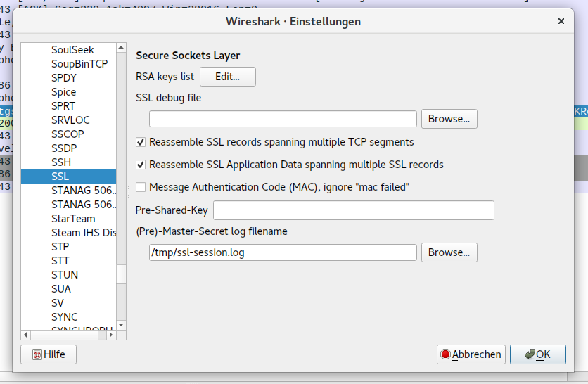This screenshot has width=588, height=384.
Task: Select Steam IHS Discovery protocol entry
Action: coord(83,233)
